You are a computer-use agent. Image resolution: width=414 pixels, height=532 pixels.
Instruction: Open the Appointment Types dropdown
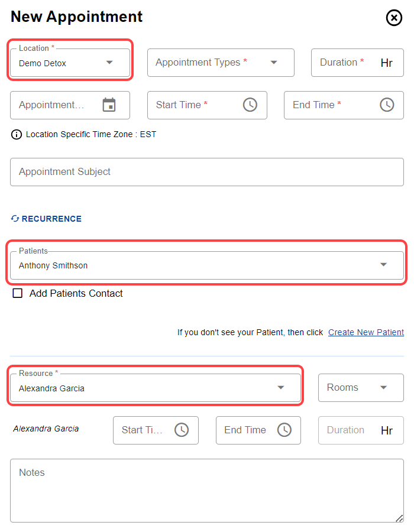[x=274, y=63]
